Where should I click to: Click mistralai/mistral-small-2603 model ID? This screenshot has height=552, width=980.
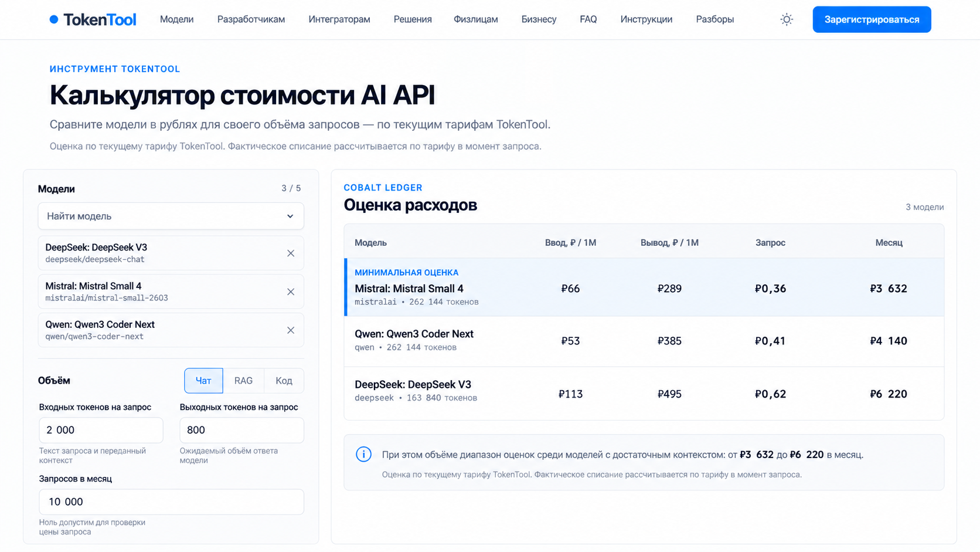107,298
